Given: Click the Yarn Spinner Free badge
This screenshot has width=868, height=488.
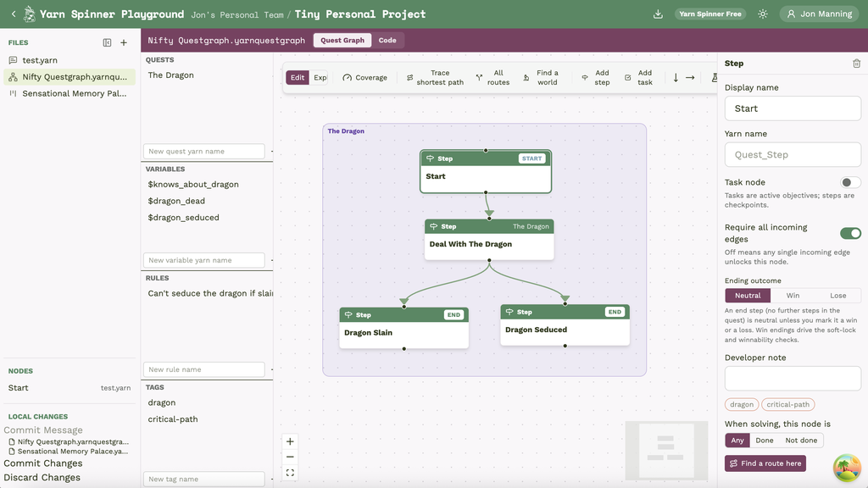Looking at the screenshot, I should tap(710, 14).
